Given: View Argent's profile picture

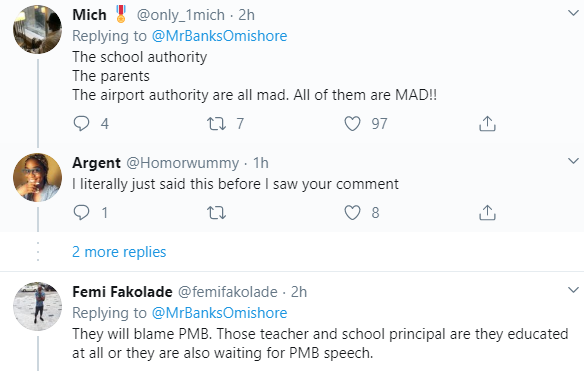Looking at the screenshot, I should click(38, 177).
